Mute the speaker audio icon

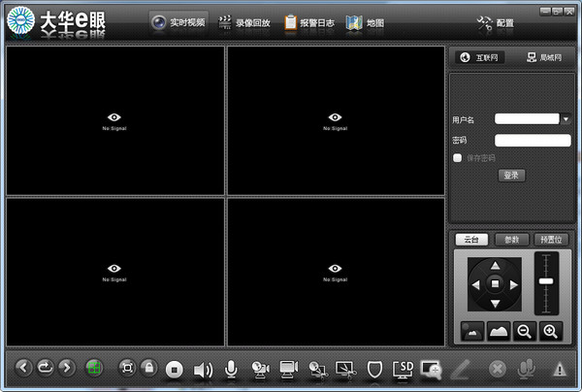(x=203, y=369)
